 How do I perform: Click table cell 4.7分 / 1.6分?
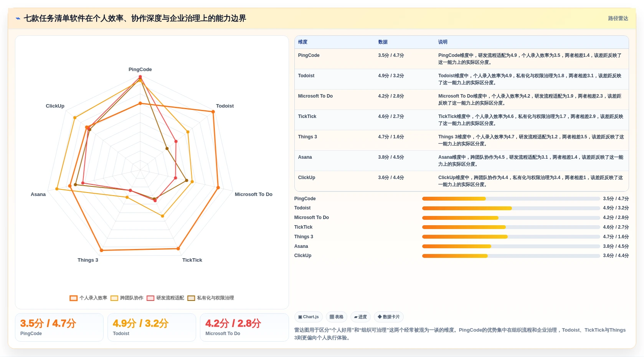coord(391,137)
